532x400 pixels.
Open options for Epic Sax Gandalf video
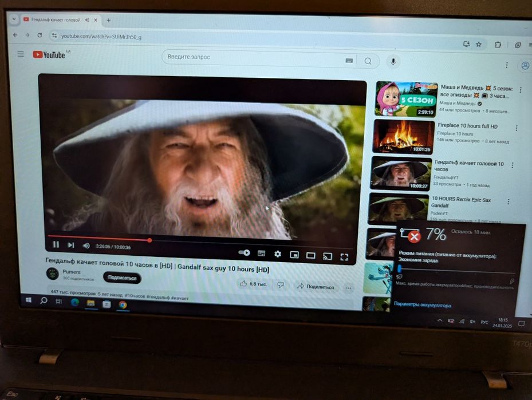point(509,201)
